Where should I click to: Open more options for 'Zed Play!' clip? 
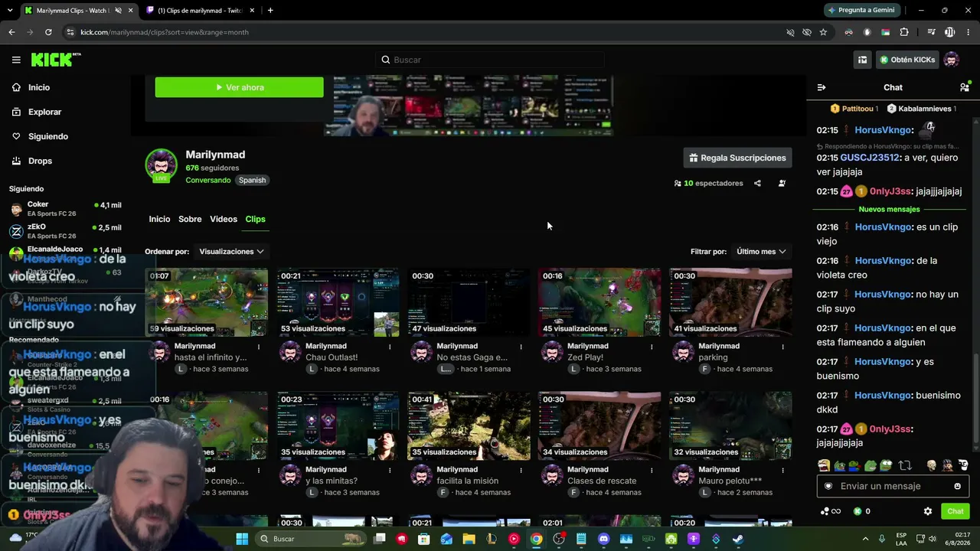click(x=652, y=347)
